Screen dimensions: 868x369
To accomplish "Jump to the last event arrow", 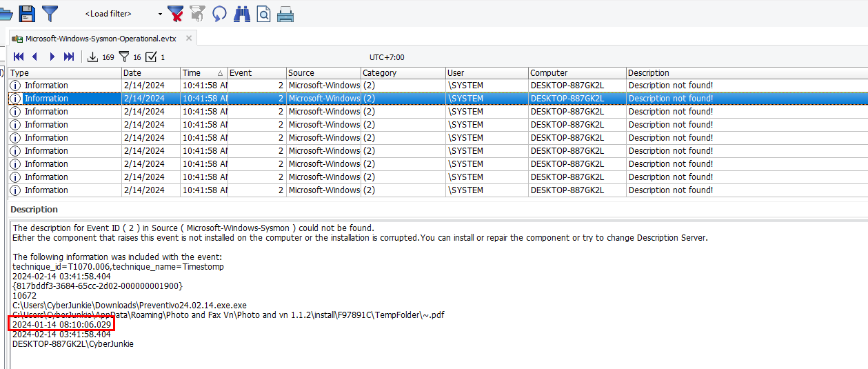I will click(x=68, y=57).
